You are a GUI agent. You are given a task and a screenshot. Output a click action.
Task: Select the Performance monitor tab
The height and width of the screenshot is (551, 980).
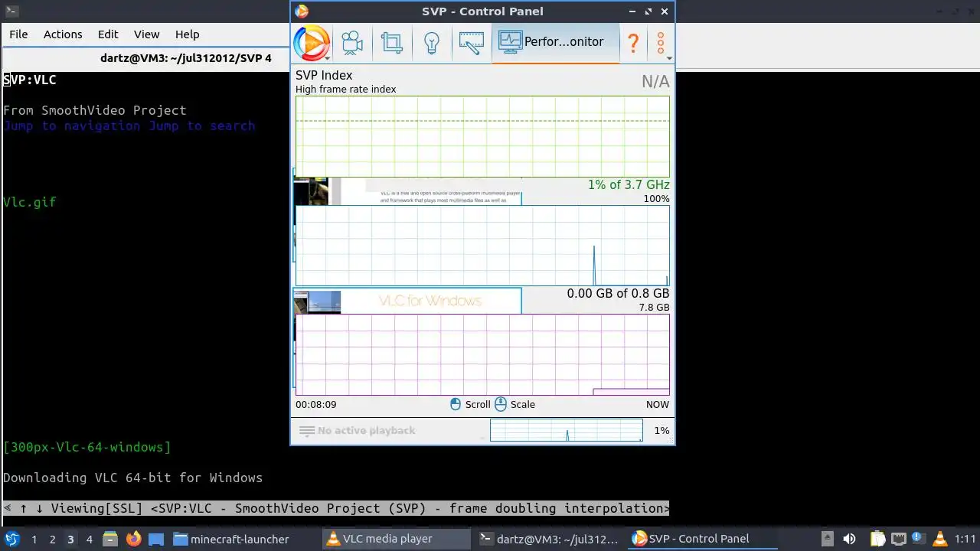pyautogui.click(x=554, y=43)
